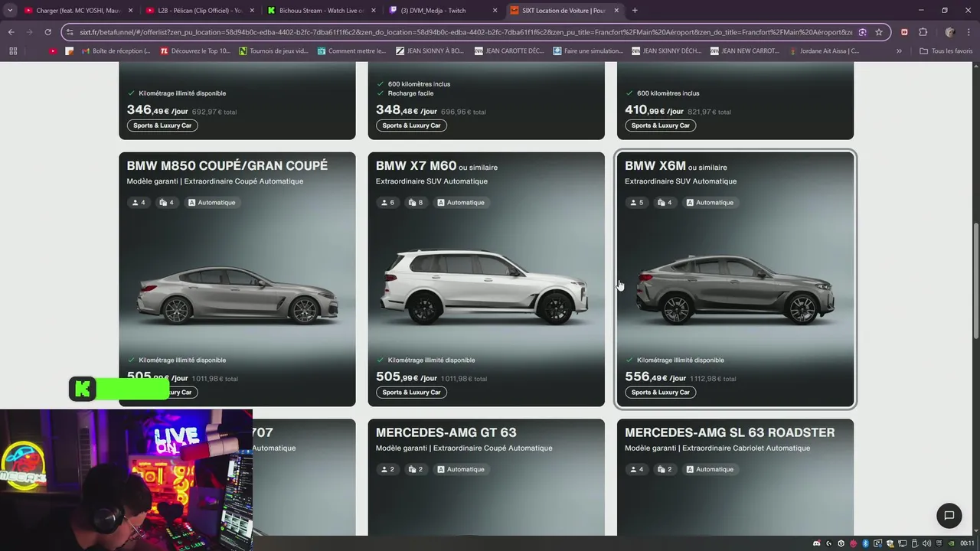The image size is (980, 551).
Task: Click page vertical scrollbar thumb
Action: pyautogui.click(x=975, y=282)
